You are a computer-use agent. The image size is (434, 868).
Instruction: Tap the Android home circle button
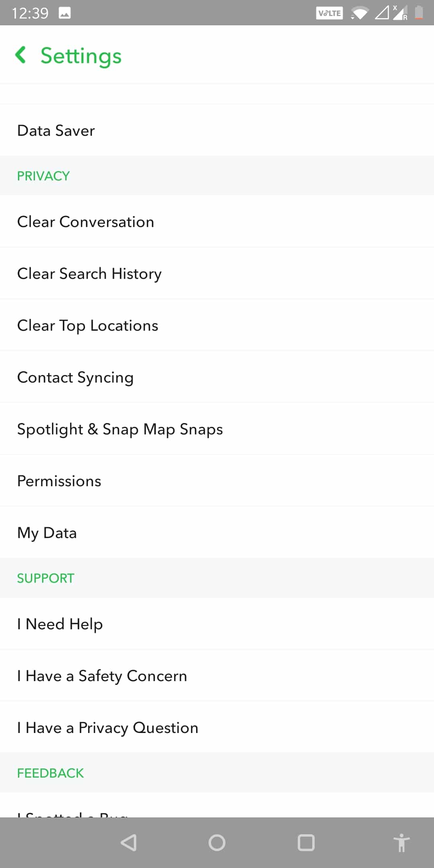(x=217, y=843)
